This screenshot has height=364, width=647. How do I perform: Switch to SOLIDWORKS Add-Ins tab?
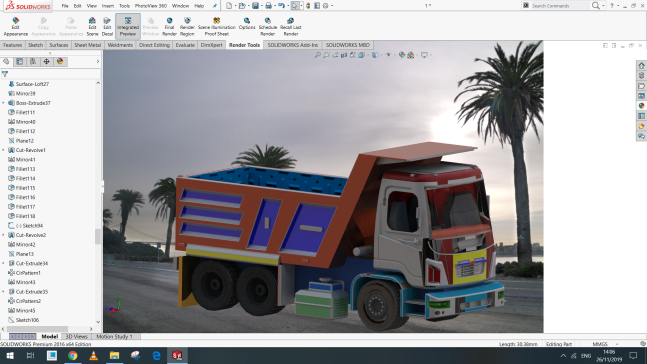[x=293, y=45]
